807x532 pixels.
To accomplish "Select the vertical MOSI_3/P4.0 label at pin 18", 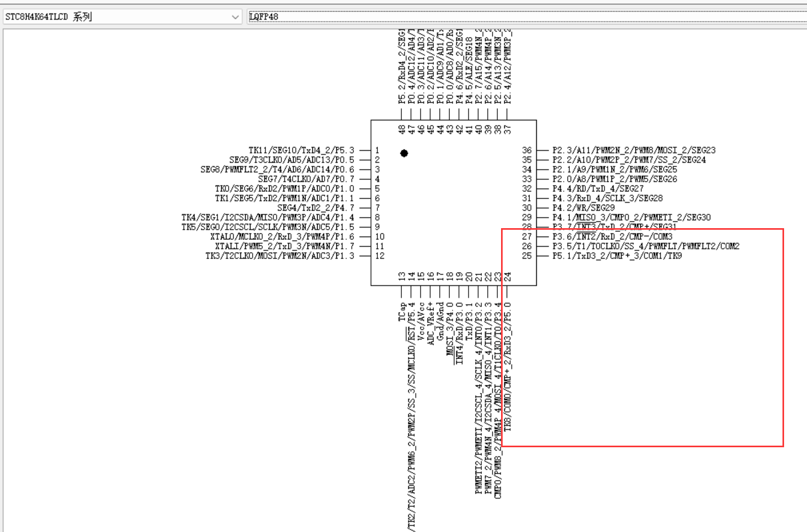I will (449, 328).
